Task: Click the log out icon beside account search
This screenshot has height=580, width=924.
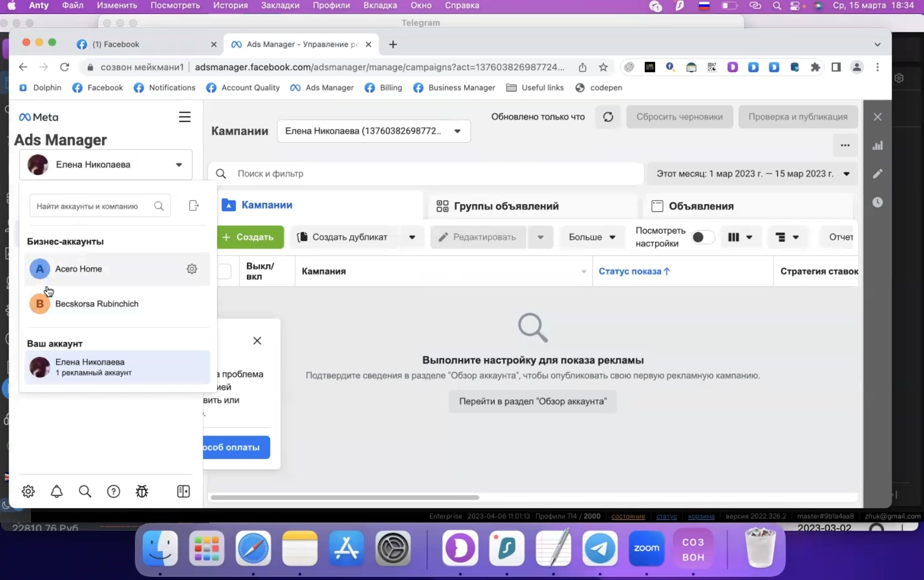Action: coord(194,206)
